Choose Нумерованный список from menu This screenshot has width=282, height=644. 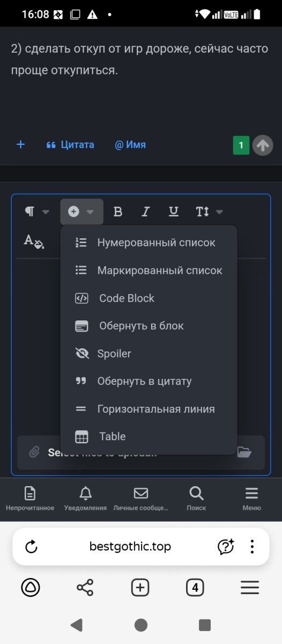pyautogui.click(x=149, y=243)
